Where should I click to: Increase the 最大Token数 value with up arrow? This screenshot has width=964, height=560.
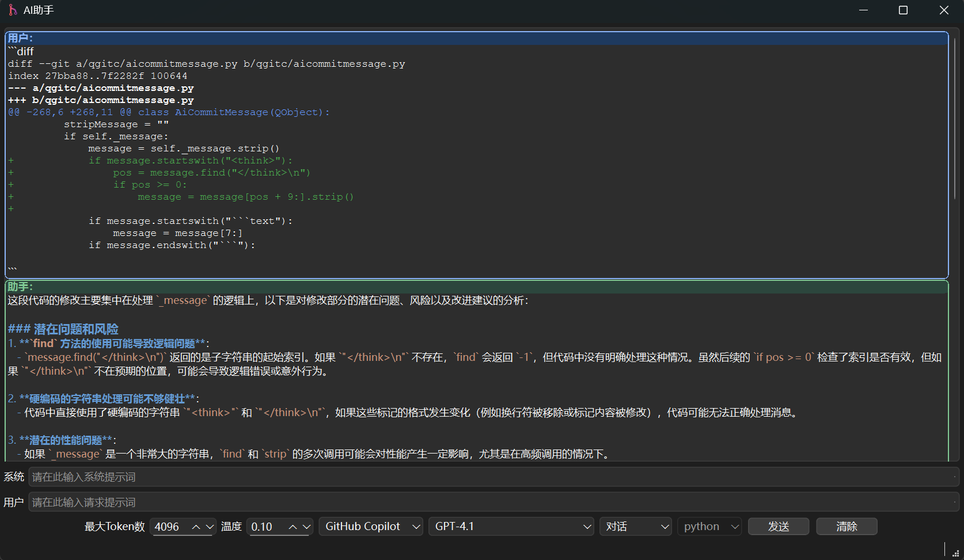coord(196,527)
